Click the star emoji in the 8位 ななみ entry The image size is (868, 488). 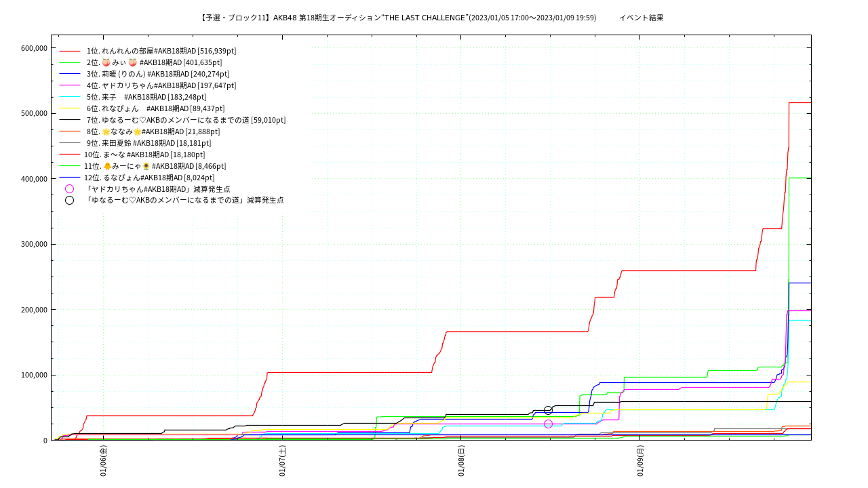[x=106, y=131]
